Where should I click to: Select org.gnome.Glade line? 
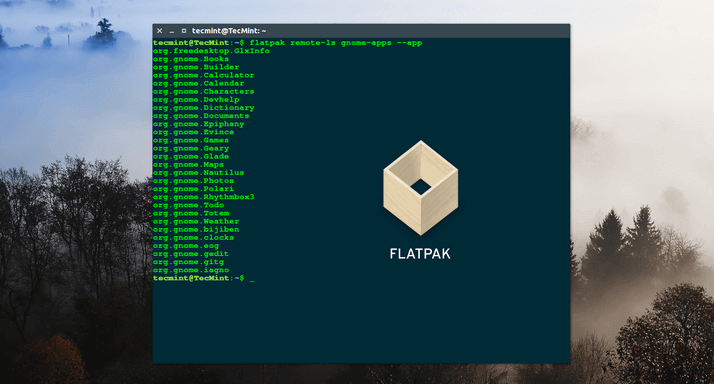[x=191, y=157]
